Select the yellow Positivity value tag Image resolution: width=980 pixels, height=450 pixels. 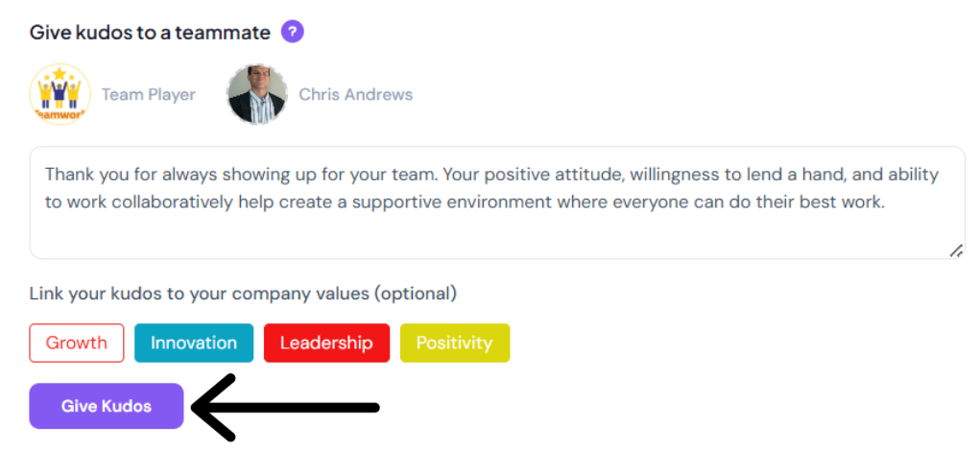454,343
